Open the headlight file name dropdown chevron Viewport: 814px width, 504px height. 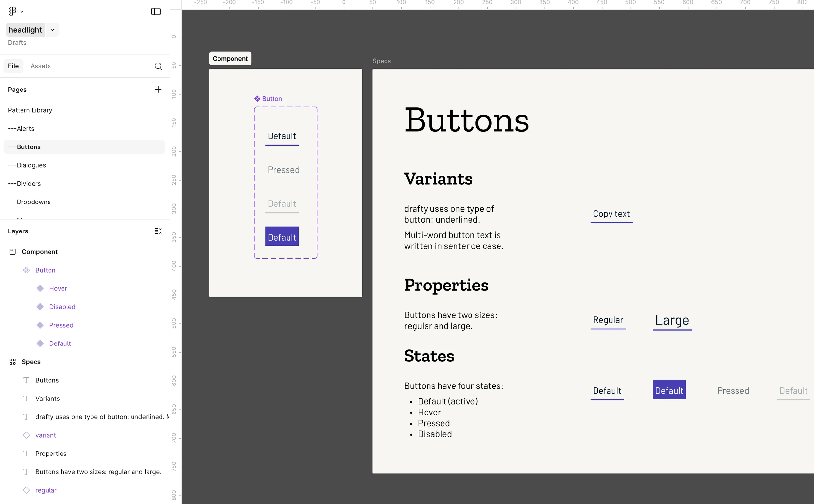click(52, 30)
